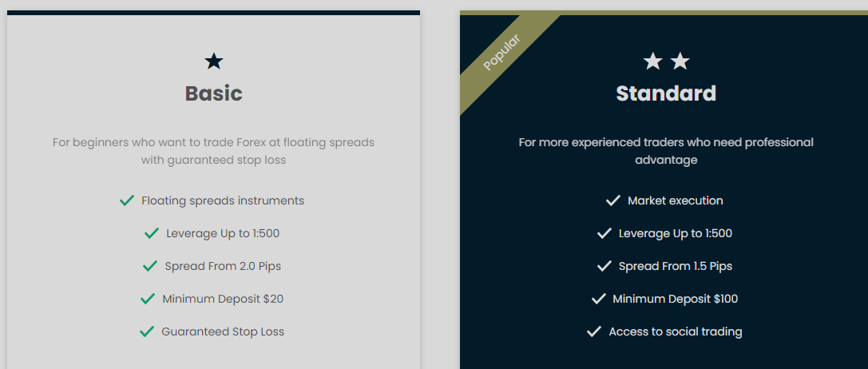This screenshot has width=868, height=369.
Task: Click the Access to social trading text
Action: click(676, 332)
